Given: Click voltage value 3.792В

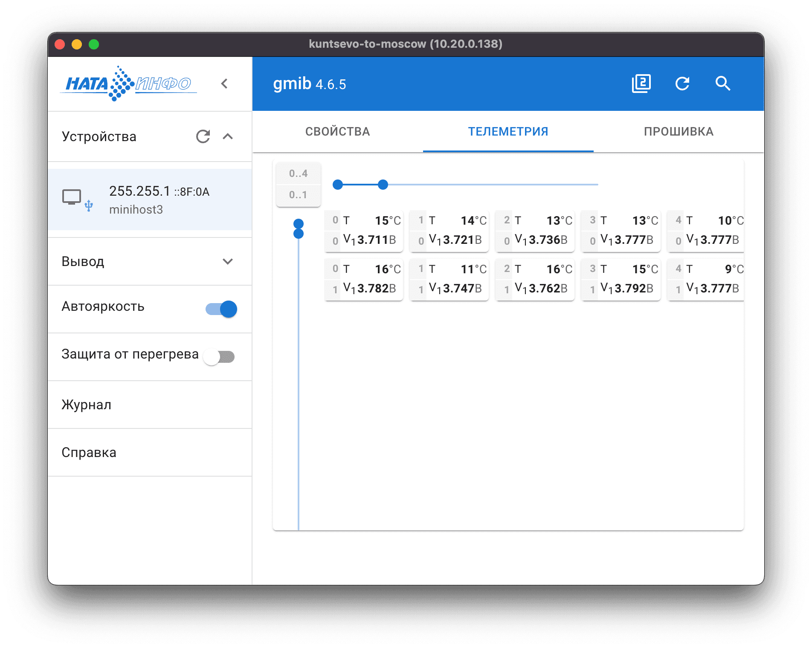Looking at the screenshot, I should pyautogui.click(x=634, y=288).
